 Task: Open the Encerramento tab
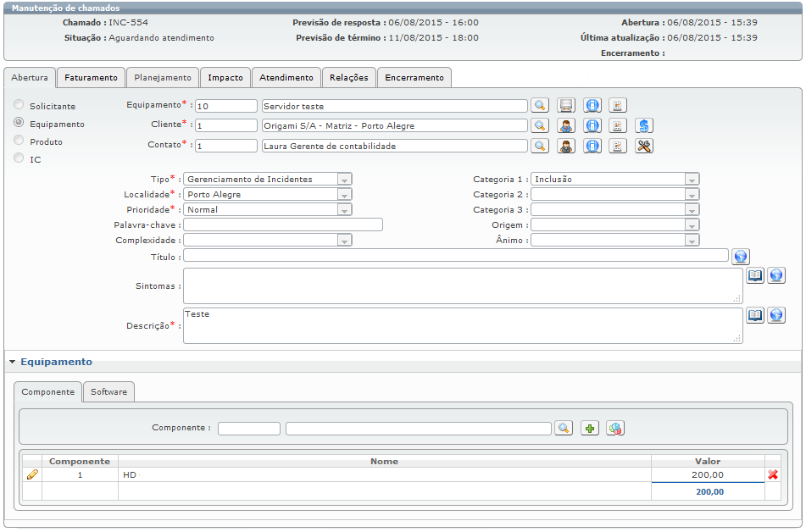click(x=414, y=78)
